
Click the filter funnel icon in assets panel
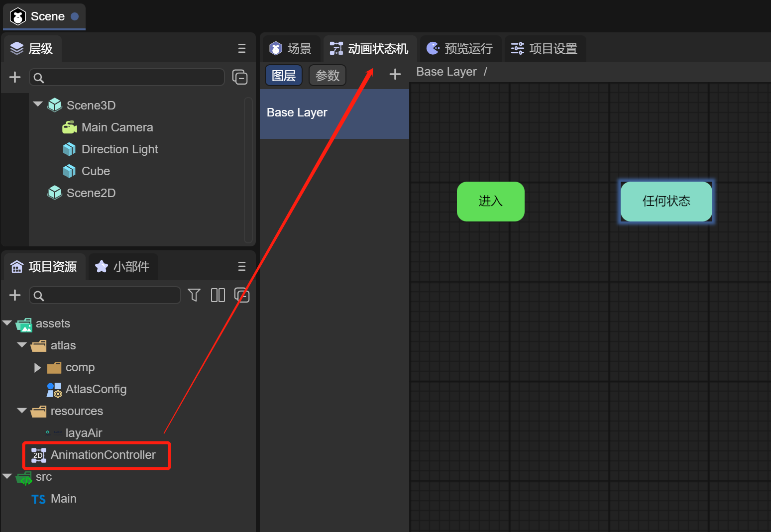click(x=194, y=295)
